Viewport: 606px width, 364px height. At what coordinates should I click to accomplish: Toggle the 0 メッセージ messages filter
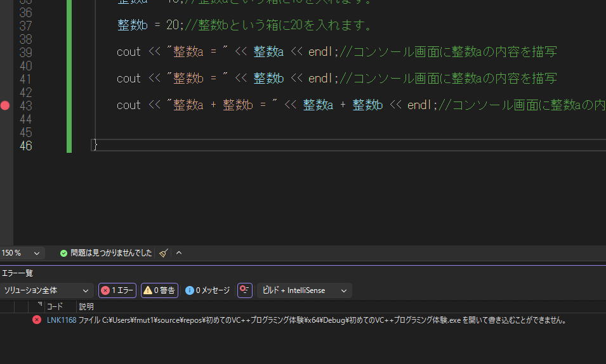click(207, 290)
